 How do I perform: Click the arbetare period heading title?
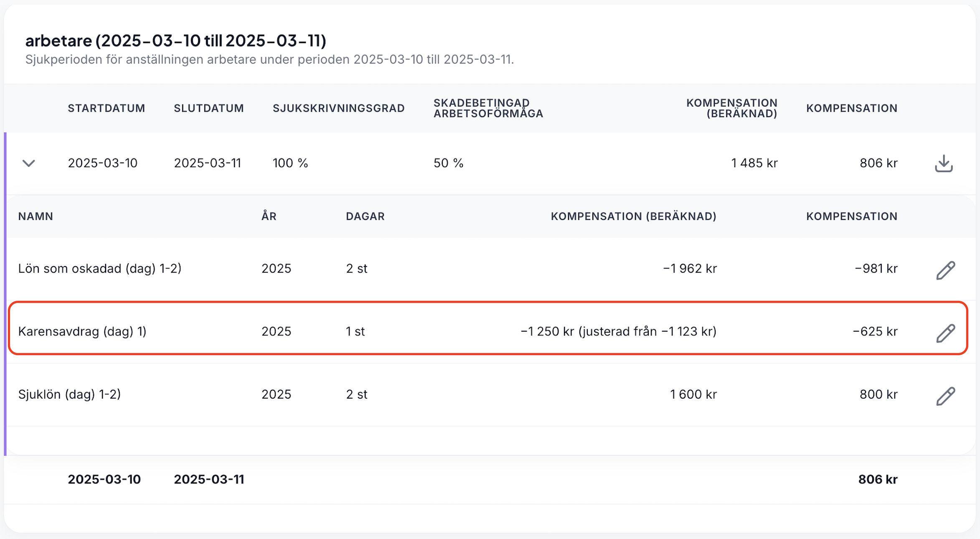coord(176,41)
